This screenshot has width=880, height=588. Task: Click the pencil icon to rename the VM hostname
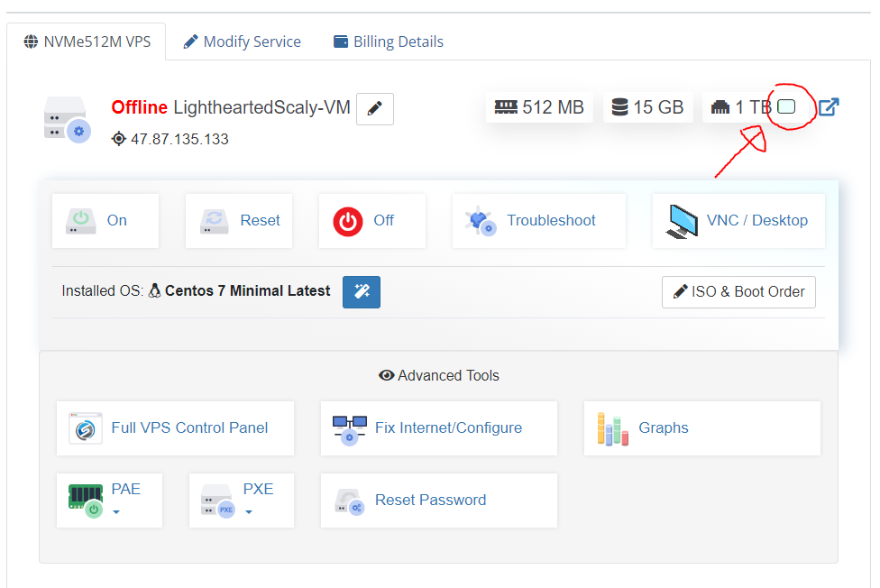(x=375, y=108)
